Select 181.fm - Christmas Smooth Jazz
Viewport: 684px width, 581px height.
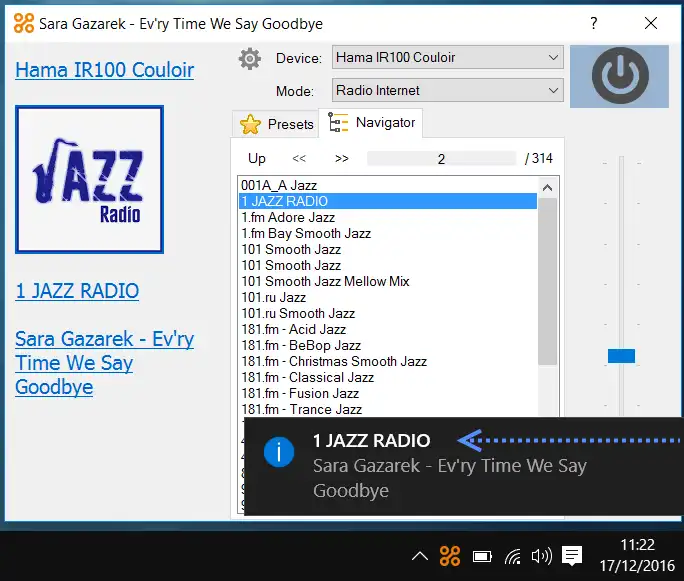point(388,361)
